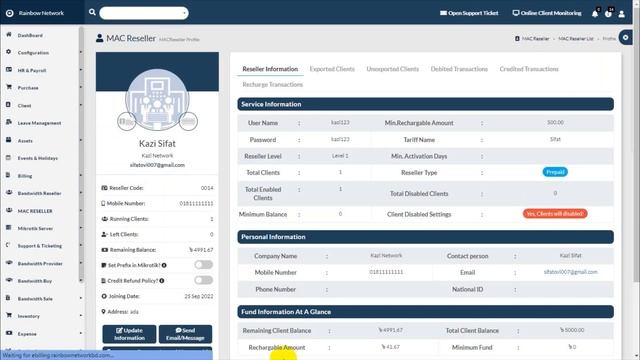Expand the Configuration menu arrow
This screenshot has height=360, width=640.
click(x=80, y=52)
